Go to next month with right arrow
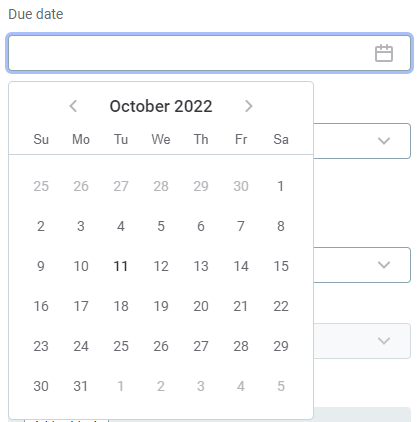This screenshot has width=418, height=422. 249,106
